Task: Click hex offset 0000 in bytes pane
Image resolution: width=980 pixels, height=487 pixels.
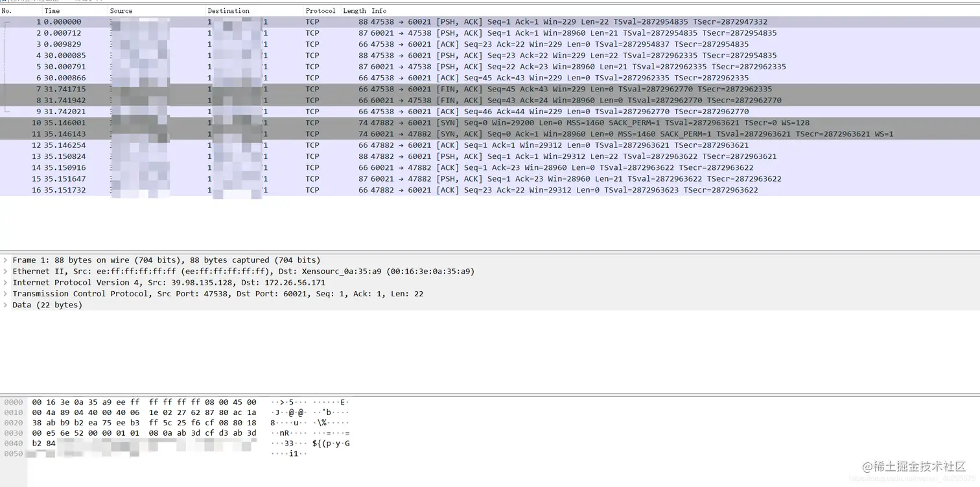Action: point(14,402)
